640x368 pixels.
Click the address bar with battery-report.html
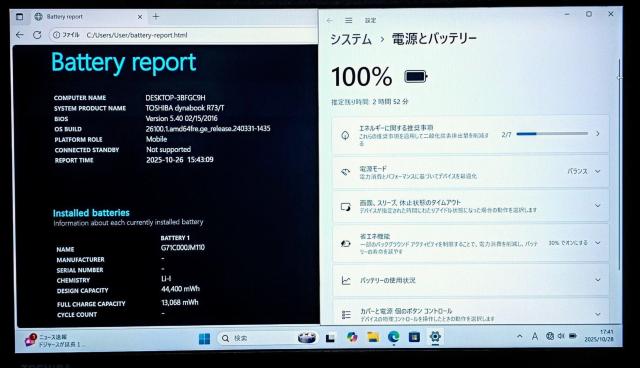tap(184, 35)
